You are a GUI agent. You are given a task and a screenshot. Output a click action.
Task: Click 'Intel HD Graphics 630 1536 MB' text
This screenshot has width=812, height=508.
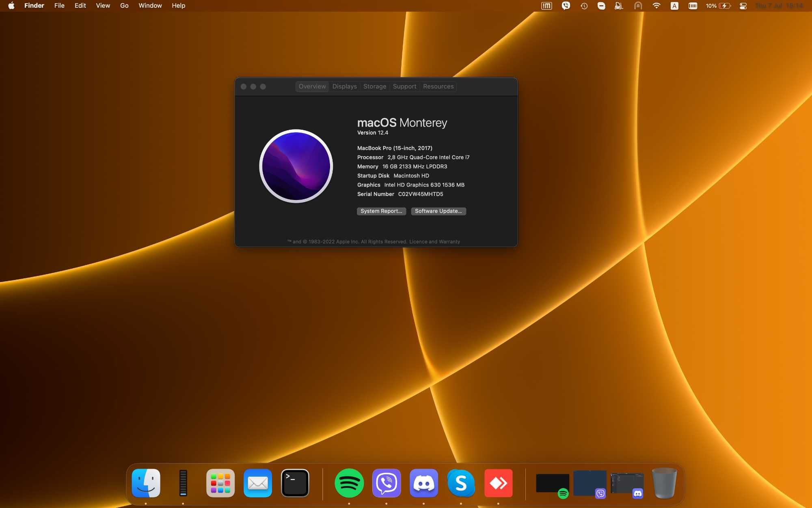tap(424, 185)
